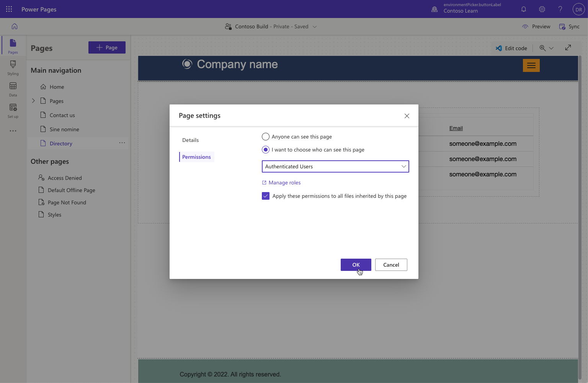This screenshot has height=383, width=588.
Task: Open the Styling panel from the left sidebar
Action: (x=13, y=68)
